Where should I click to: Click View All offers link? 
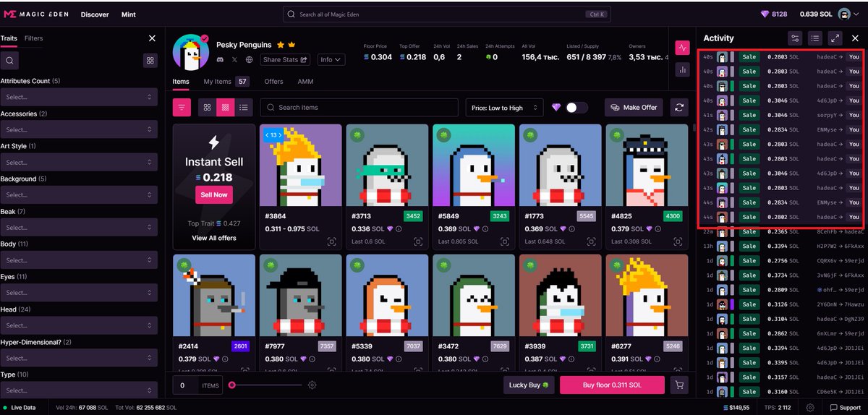click(x=213, y=238)
